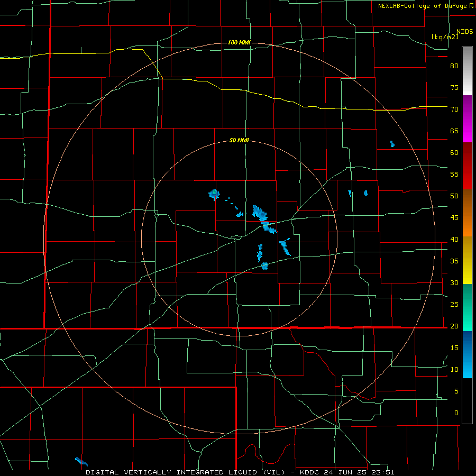Click the 100 NMI range ring label

pos(239,42)
